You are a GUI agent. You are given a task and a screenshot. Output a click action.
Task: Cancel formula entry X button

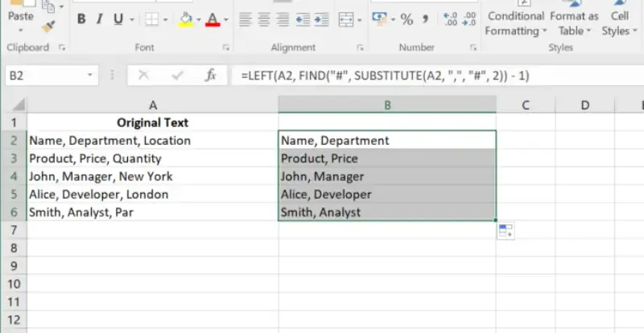tap(143, 75)
